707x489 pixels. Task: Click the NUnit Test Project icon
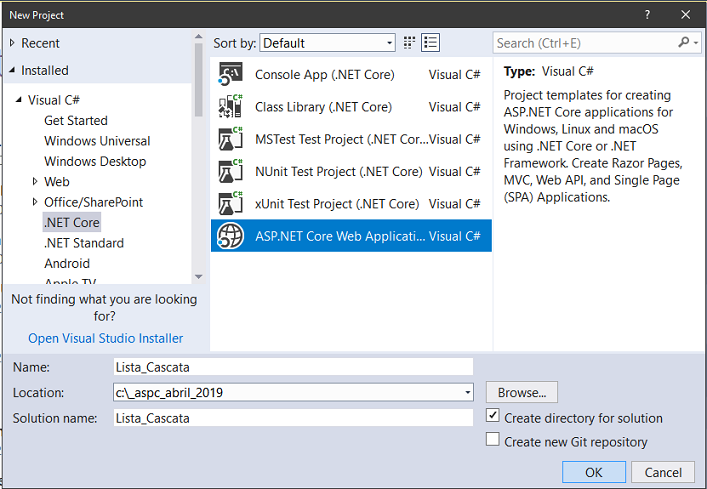[x=230, y=172]
